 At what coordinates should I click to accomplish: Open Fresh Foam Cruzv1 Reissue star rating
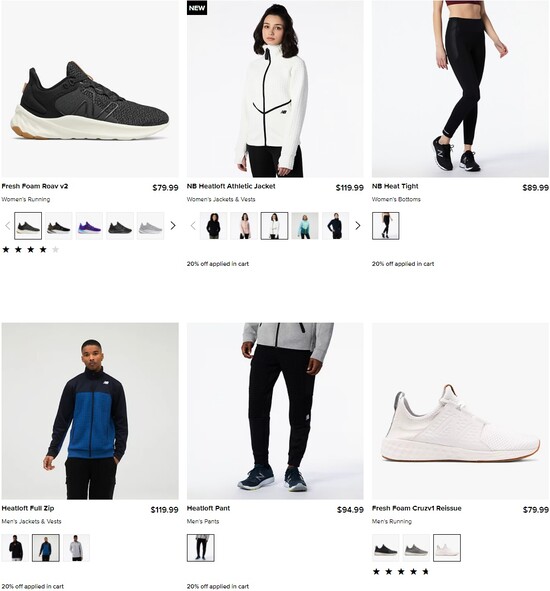(401, 572)
